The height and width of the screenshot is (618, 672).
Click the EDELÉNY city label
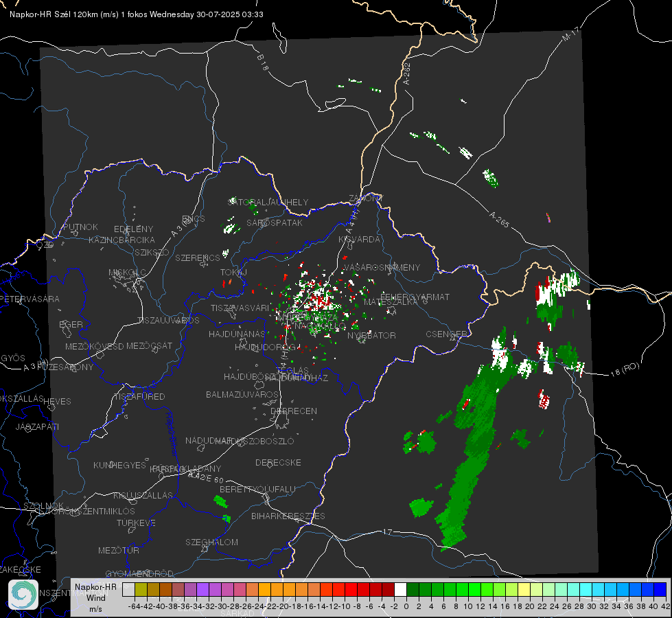(x=133, y=229)
